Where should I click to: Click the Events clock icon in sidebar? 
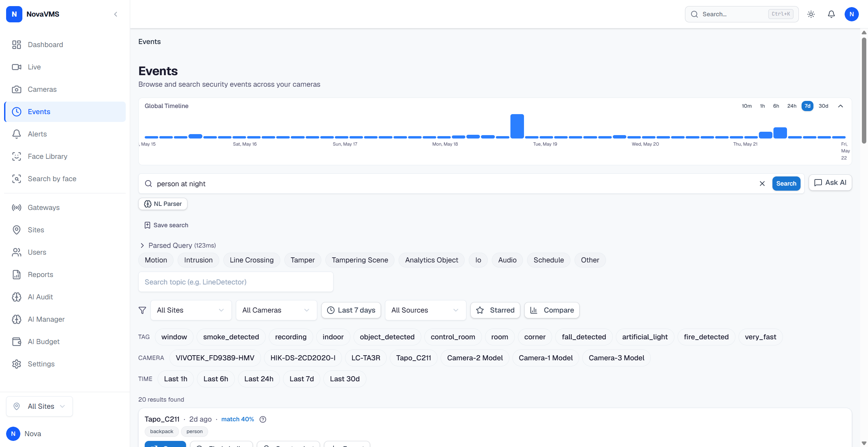point(17,112)
